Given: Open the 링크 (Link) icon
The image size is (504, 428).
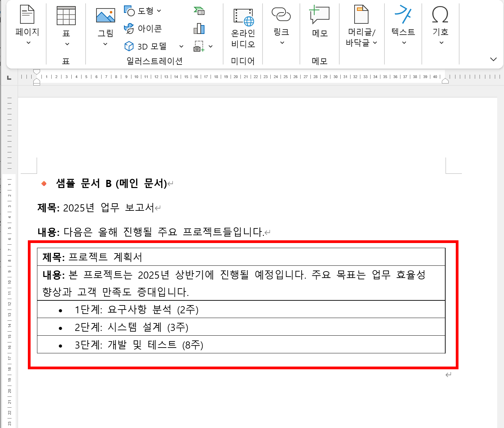Looking at the screenshot, I should (281, 15).
